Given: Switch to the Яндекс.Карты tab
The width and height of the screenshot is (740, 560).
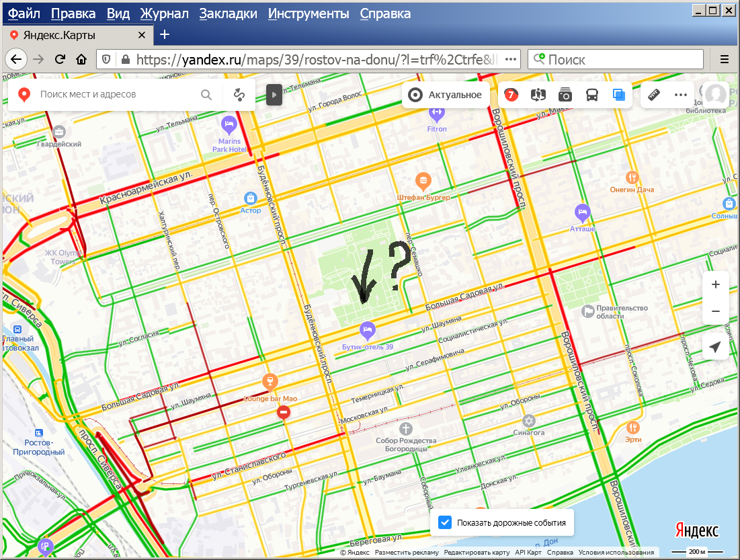Looking at the screenshot, I should pyautogui.click(x=78, y=35).
